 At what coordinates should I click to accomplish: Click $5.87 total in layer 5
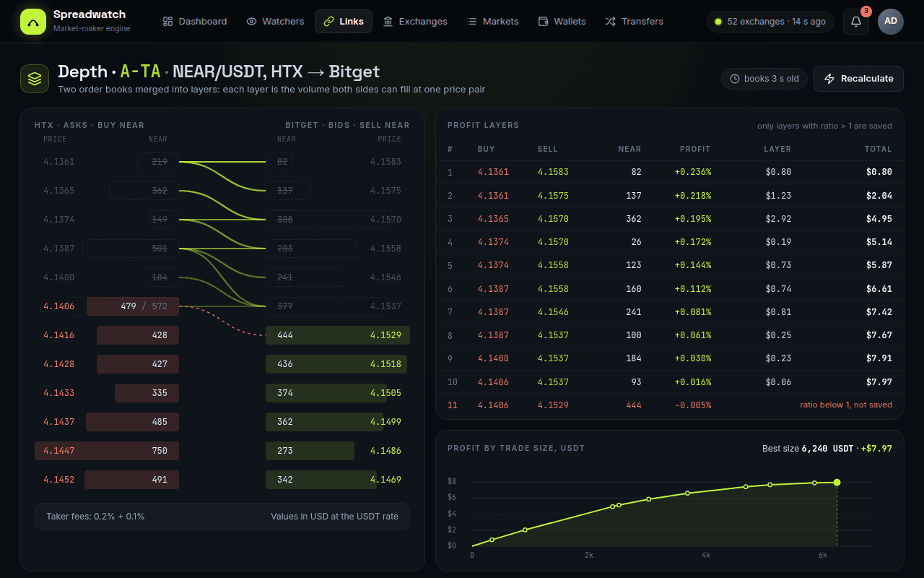click(879, 265)
